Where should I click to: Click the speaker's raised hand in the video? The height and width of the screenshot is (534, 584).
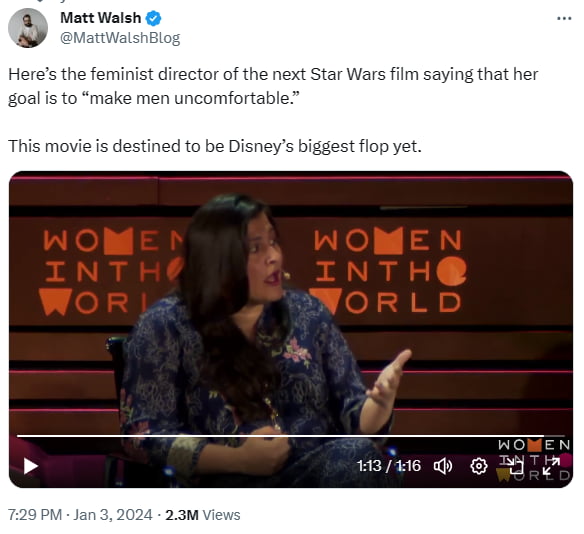389,378
